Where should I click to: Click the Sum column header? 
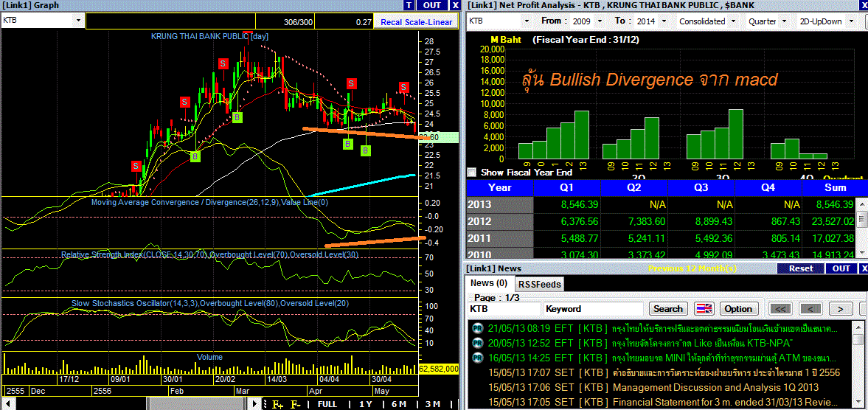(x=835, y=187)
